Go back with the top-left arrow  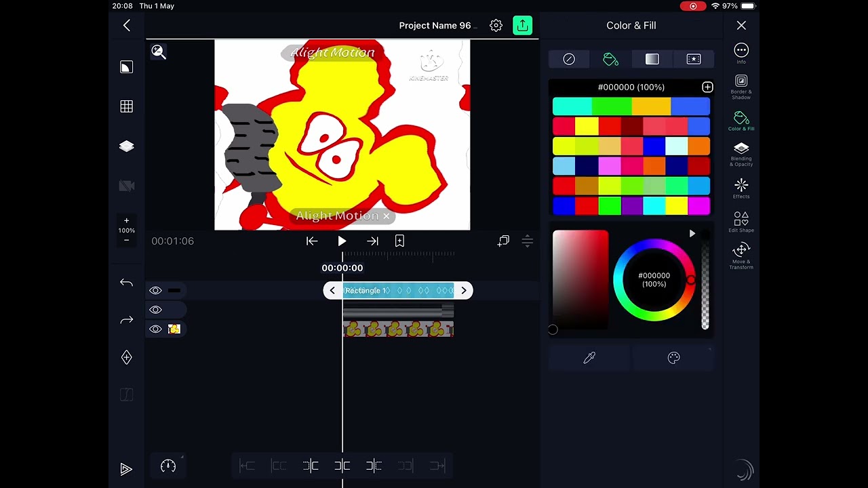click(127, 26)
